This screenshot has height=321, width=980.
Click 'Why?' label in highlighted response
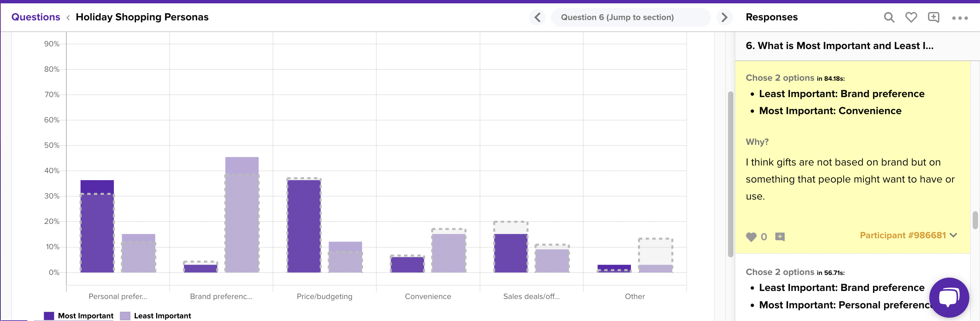click(x=757, y=142)
